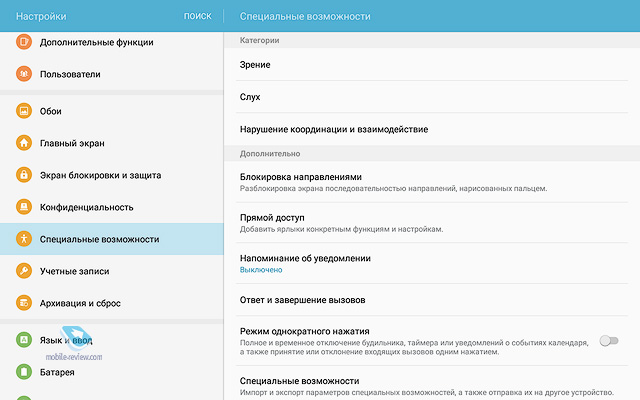Click the Экран блокировки lock icon
The height and width of the screenshot is (400, 640).
24,175
